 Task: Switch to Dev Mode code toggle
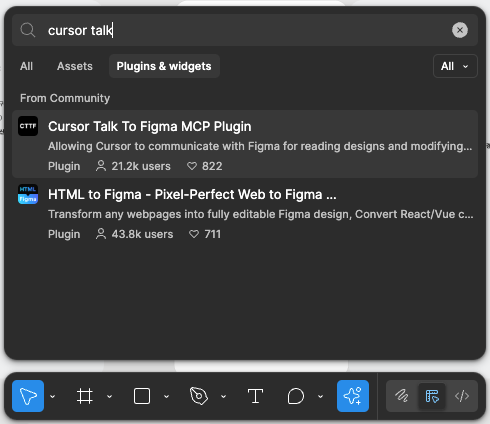(462, 396)
